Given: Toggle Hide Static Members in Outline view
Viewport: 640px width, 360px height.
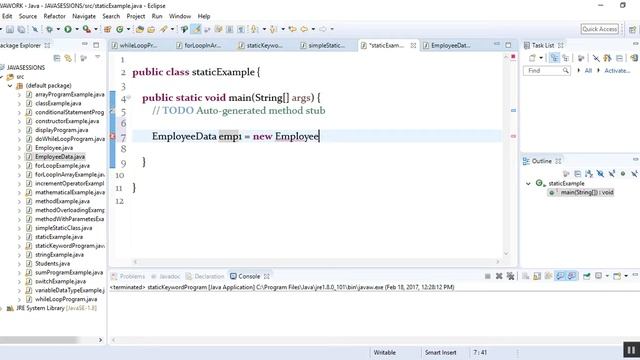Looking at the screenshot, I should click(x=611, y=174).
